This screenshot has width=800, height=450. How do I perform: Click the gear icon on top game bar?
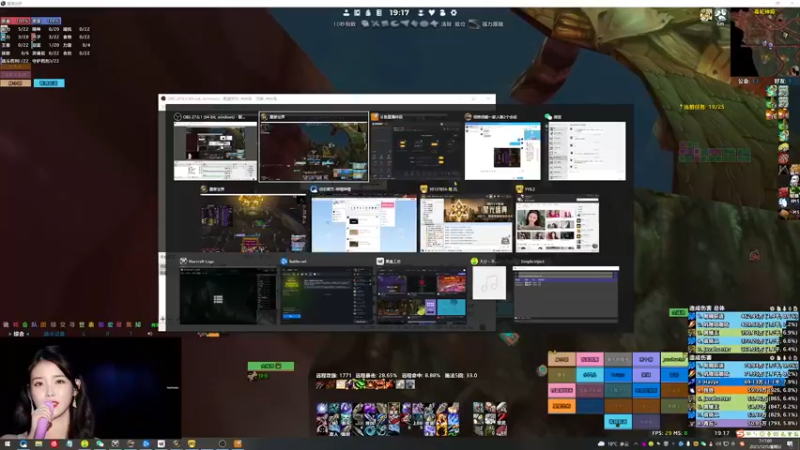[454, 13]
